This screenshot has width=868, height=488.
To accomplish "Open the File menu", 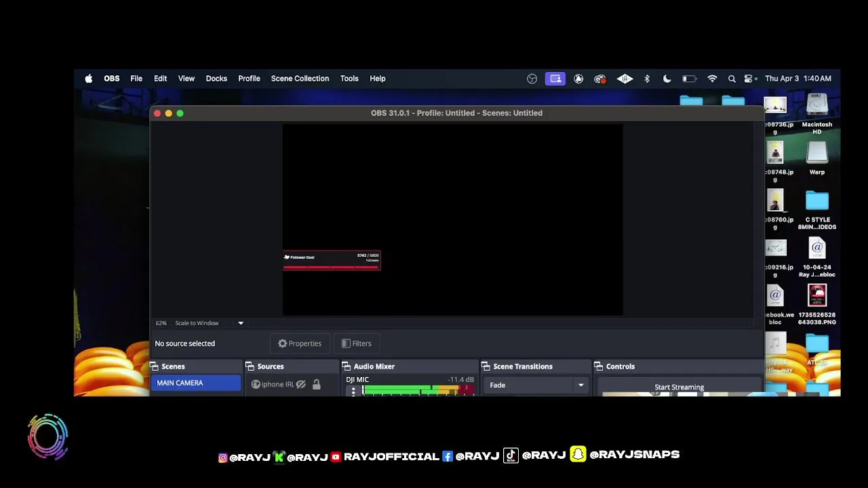I will [x=136, y=79].
